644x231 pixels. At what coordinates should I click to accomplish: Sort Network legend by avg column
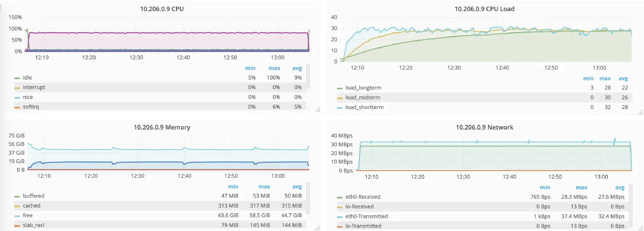click(619, 187)
